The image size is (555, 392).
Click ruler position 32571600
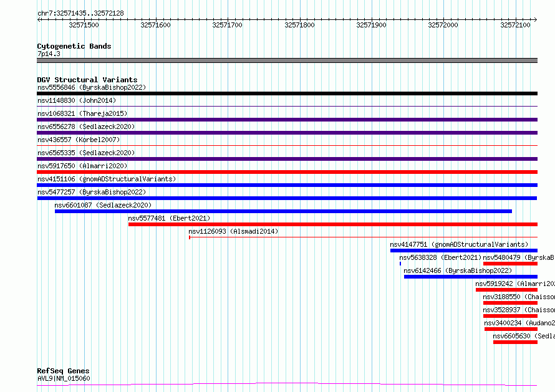point(155,25)
